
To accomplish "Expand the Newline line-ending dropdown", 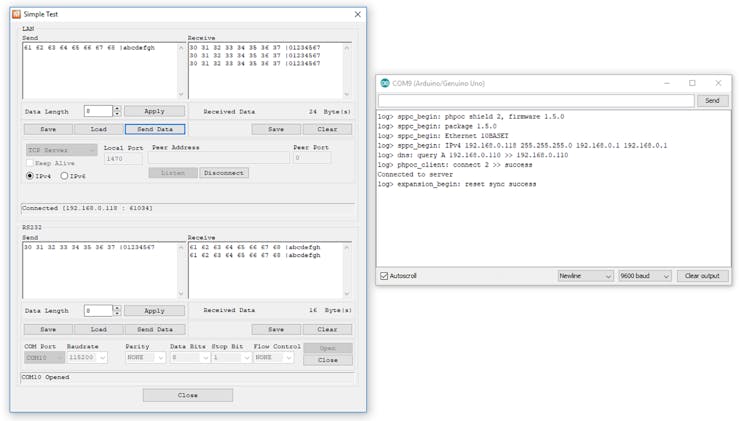I will pyautogui.click(x=585, y=276).
